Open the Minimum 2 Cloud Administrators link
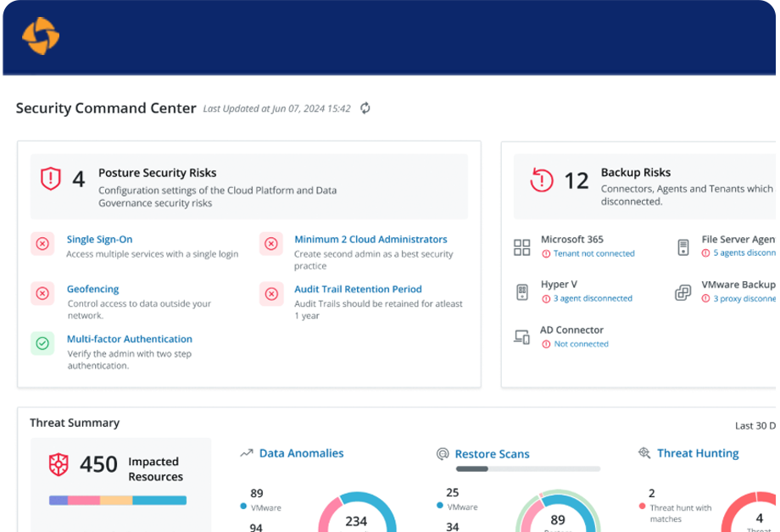This screenshot has height=532, width=780. [370, 240]
